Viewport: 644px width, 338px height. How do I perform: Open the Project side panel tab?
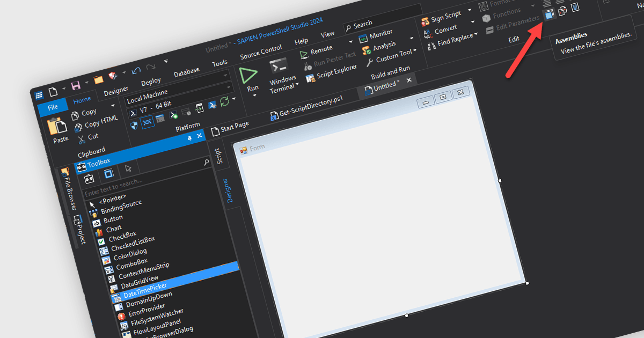(x=79, y=229)
